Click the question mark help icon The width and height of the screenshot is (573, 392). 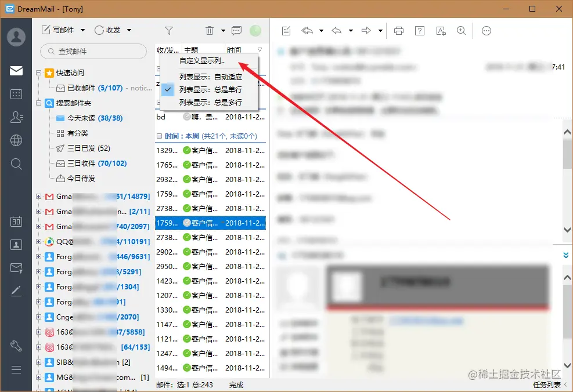coord(420,31)
